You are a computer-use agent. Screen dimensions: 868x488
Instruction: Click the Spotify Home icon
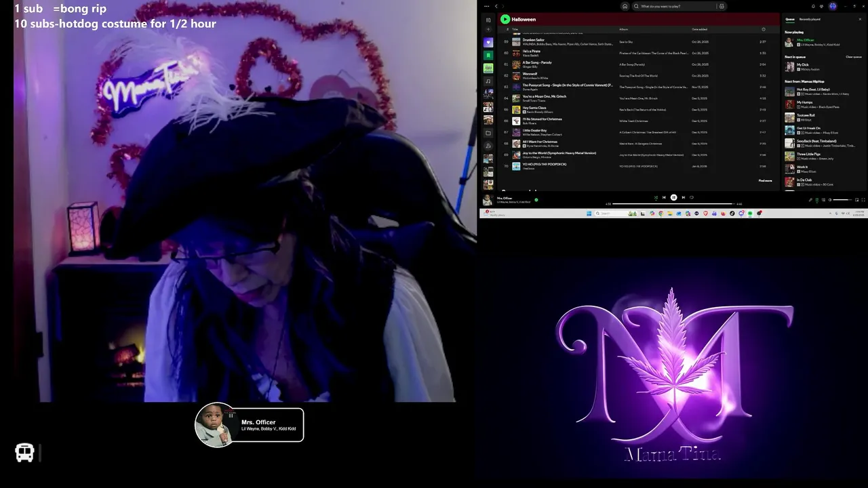point(625,6)
